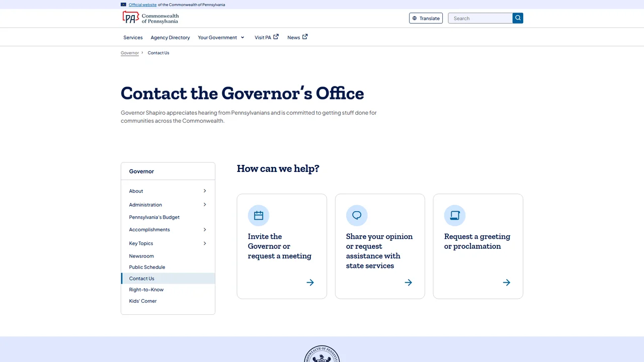Expand the About section chevron in the sidebar

(205, 191)
